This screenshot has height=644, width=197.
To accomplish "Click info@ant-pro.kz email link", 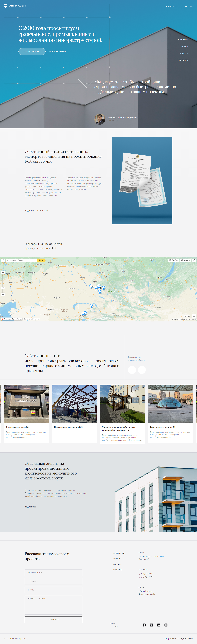I will pyautogui.click(x=145, y=591).
